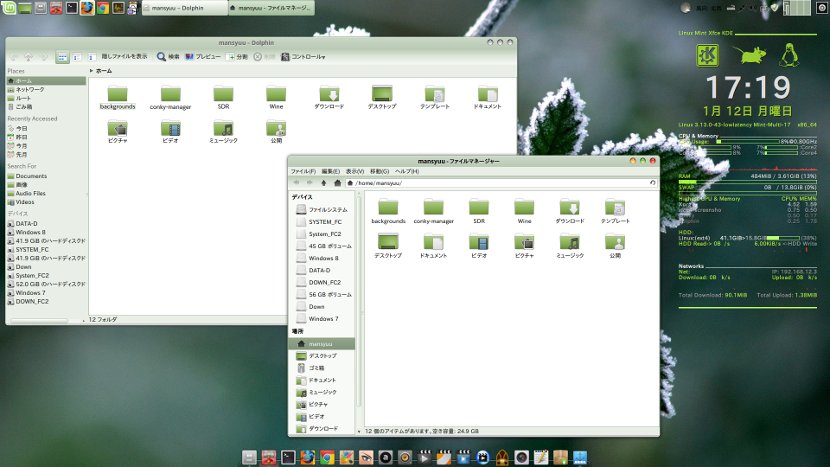Click the Dolphin places panel horizontal scrollbar
The width and height of the screenshot is (830, 467).
pyautogui.click(x=40, y=320)
